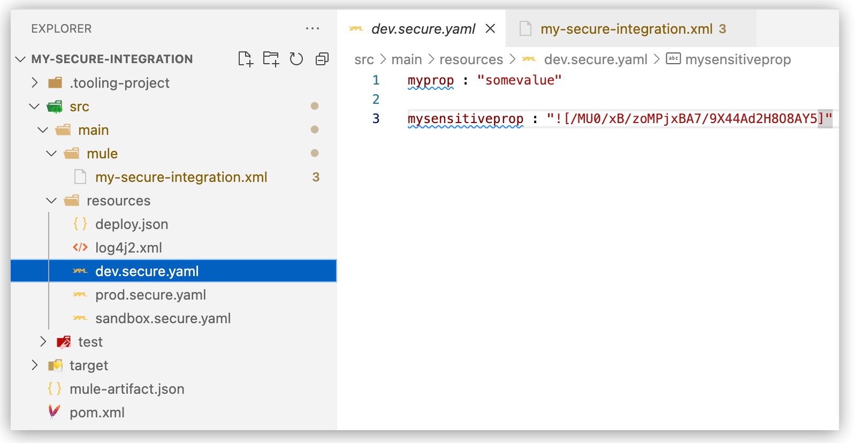Image resolution: width=868 pixels, height=443 pixels.
Task: Select the .tooling-project folder icon
Action: point(55,82)
